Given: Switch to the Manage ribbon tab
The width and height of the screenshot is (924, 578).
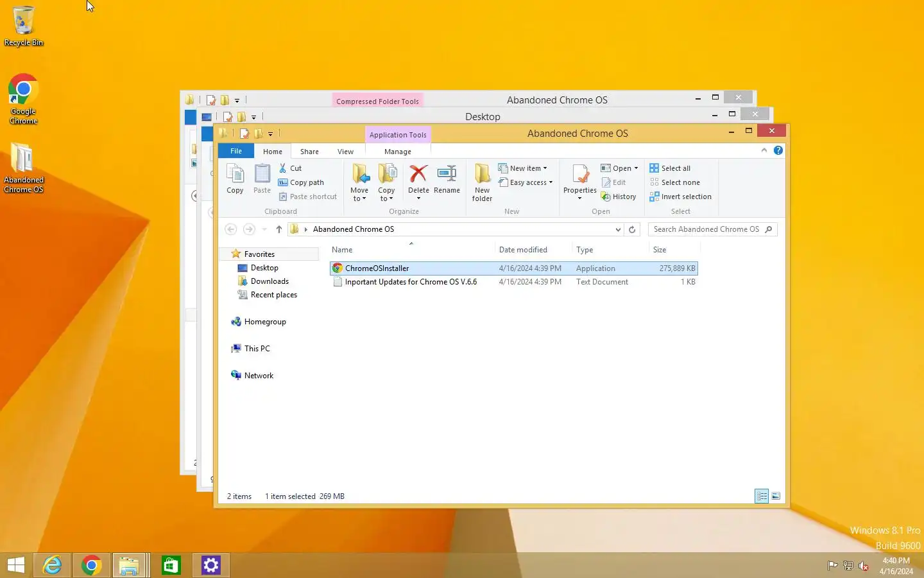Looking at the screenshot, I should click(398, 152).
